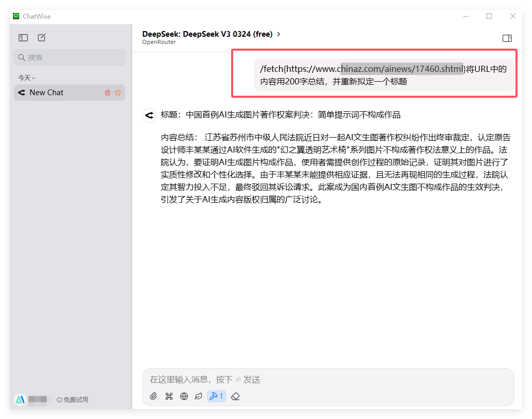Click the message input box
The height and width of the screenshot is (419, 532).
pyautogui.click(x=328, y=380)
